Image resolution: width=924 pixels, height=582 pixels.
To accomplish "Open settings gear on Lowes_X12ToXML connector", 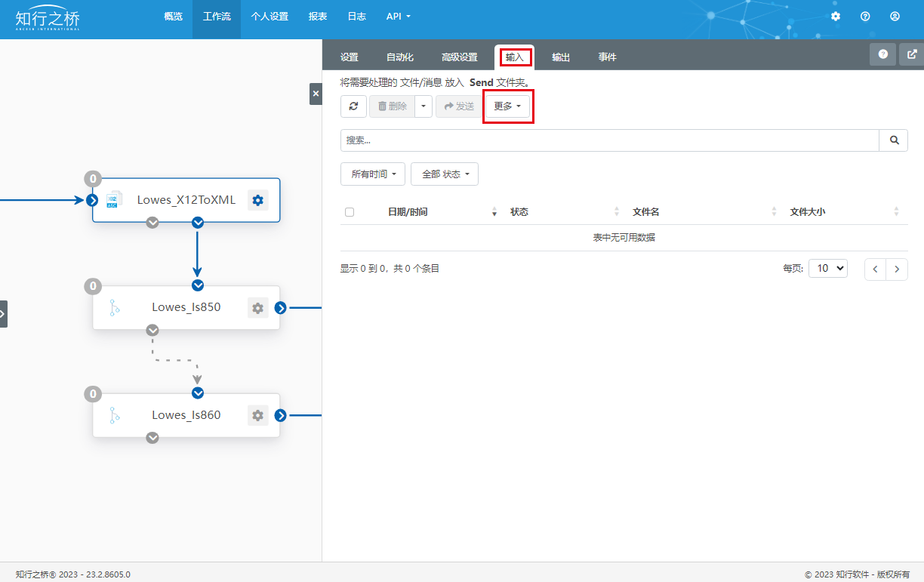I will click(x=258, y=200).
